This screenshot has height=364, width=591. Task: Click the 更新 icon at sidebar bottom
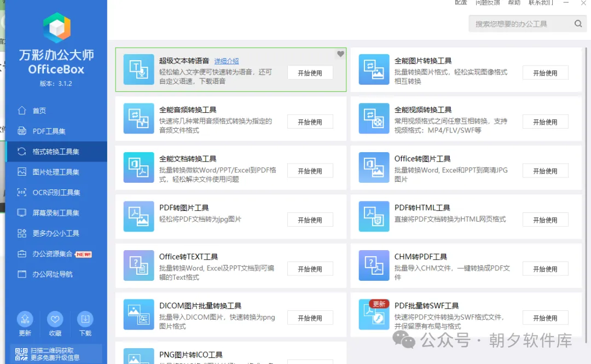[25, 320]
